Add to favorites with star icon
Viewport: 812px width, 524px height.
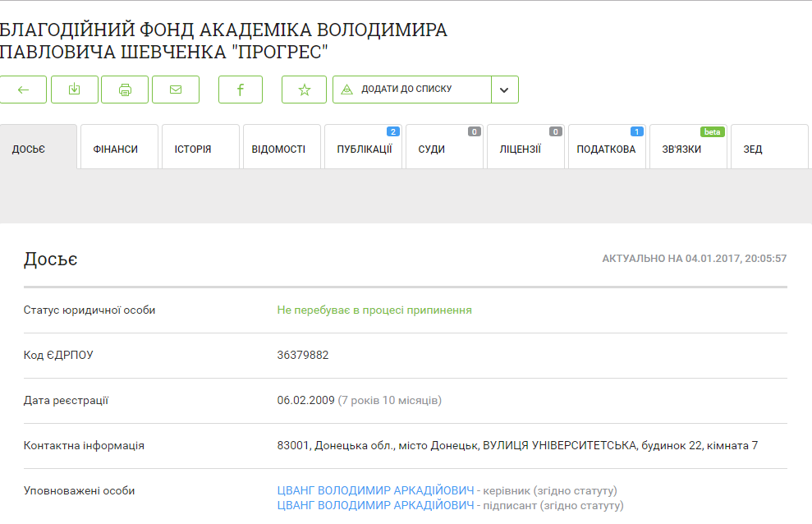pyautogui.click(x=304, y=90)
